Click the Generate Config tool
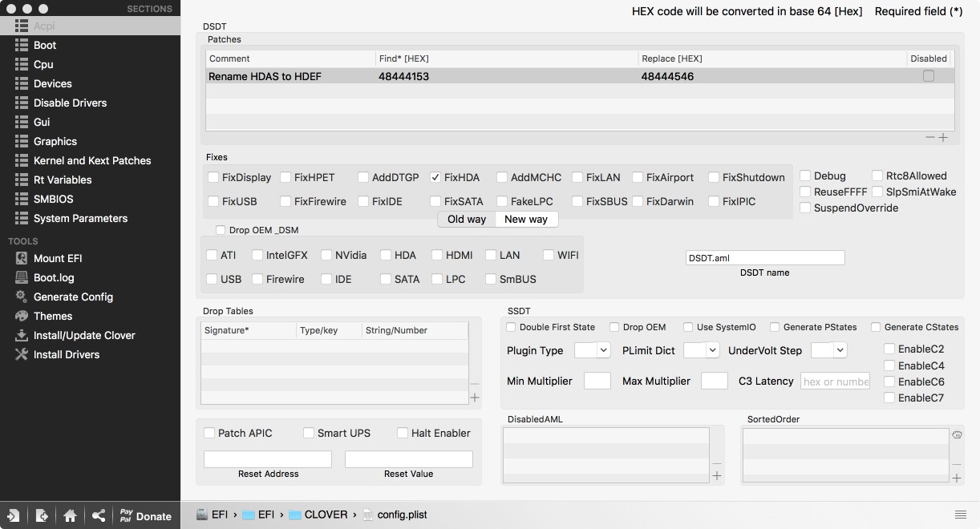 pos(73,297)
